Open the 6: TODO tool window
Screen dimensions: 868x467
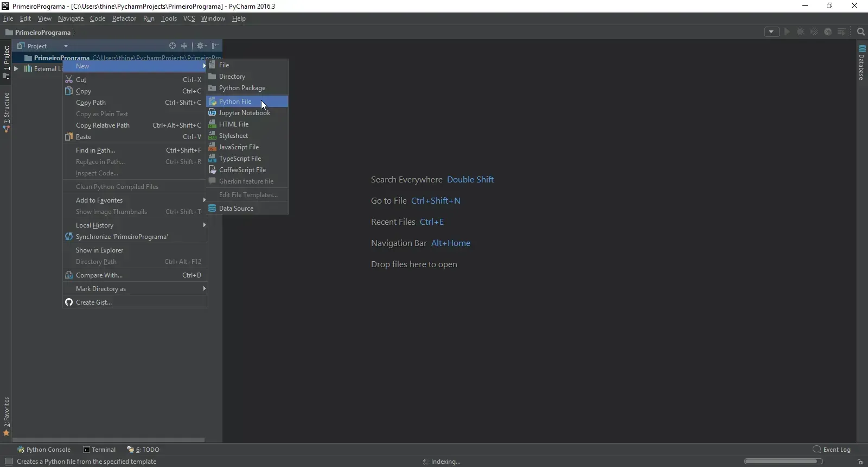143,450
